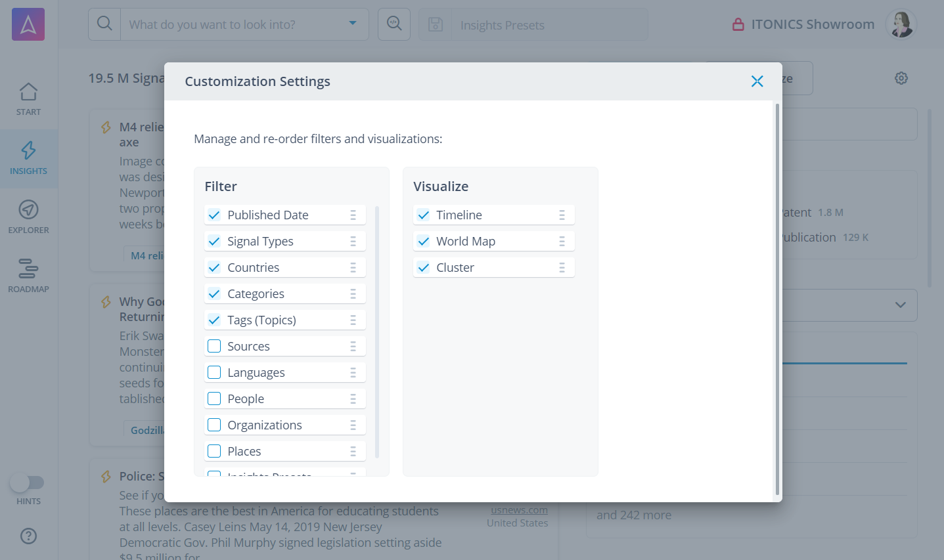This screenshot has height=560, width=944.
Task: Toggle the Hints switch
Action: [x=27, y=483]
